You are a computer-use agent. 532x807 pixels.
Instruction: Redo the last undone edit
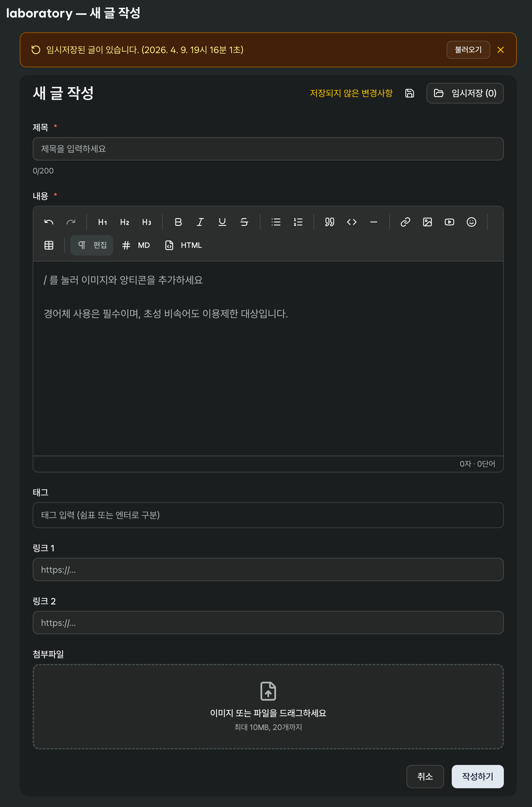(x=71, y=222)
